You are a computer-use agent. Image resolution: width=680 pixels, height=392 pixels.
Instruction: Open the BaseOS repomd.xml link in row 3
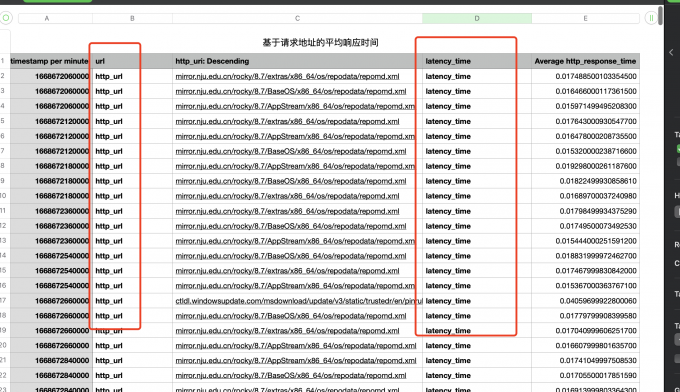coord(291,91)
